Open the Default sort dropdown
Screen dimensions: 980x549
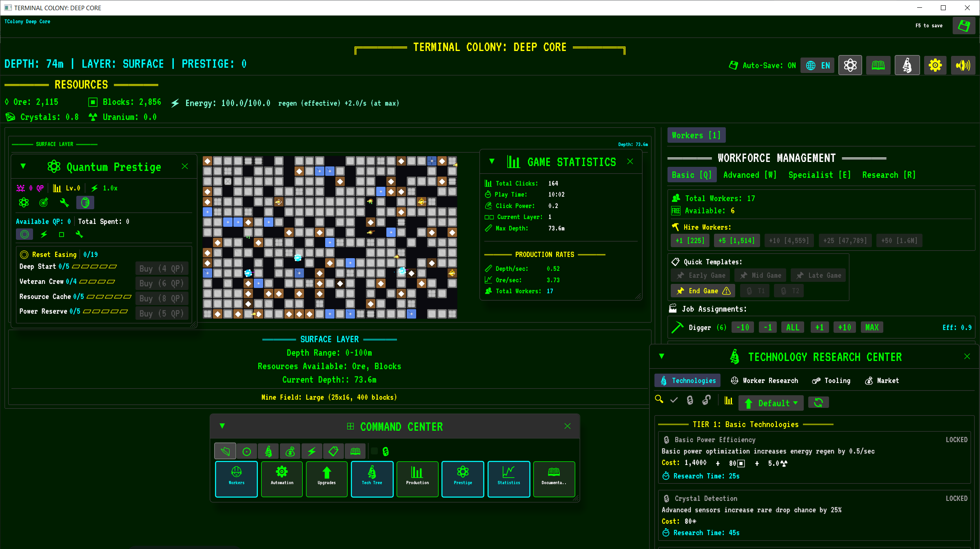pyautogui.click(x=771, y=403)
